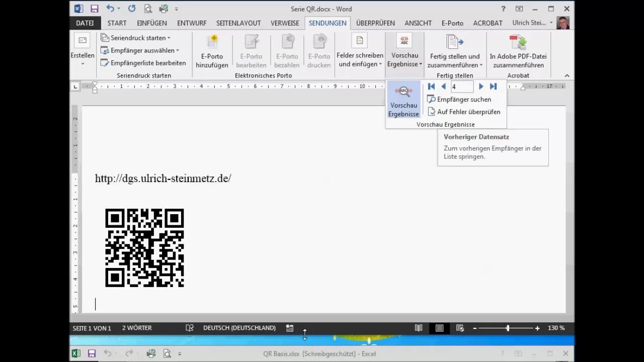
Task: Click the Excel window title QR Basis.xlsx
Action: [x=319, y=353]
